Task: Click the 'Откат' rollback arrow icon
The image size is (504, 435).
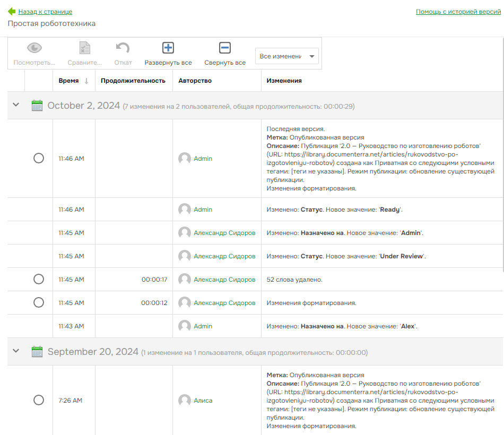Action: coord(123,48)
